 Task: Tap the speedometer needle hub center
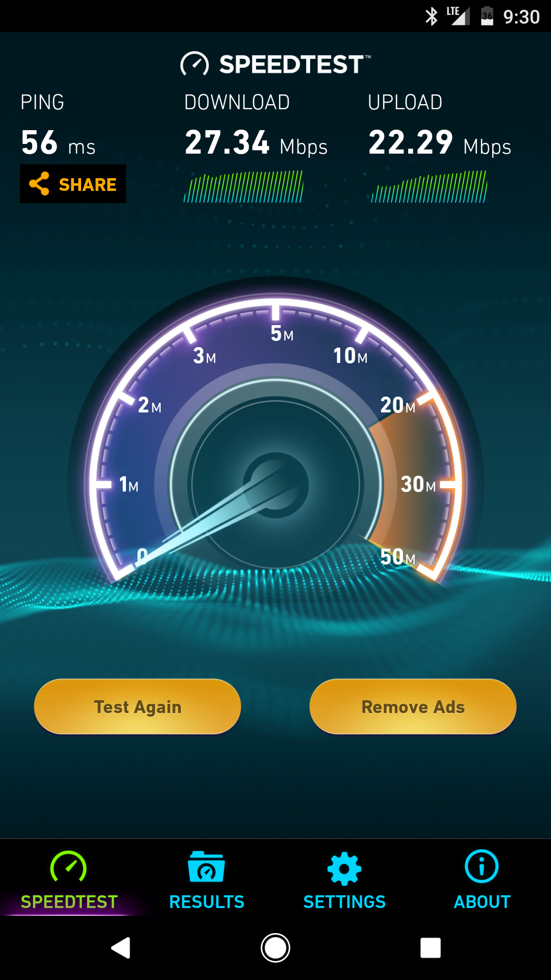pyautogui.click(x=275, y=485)
